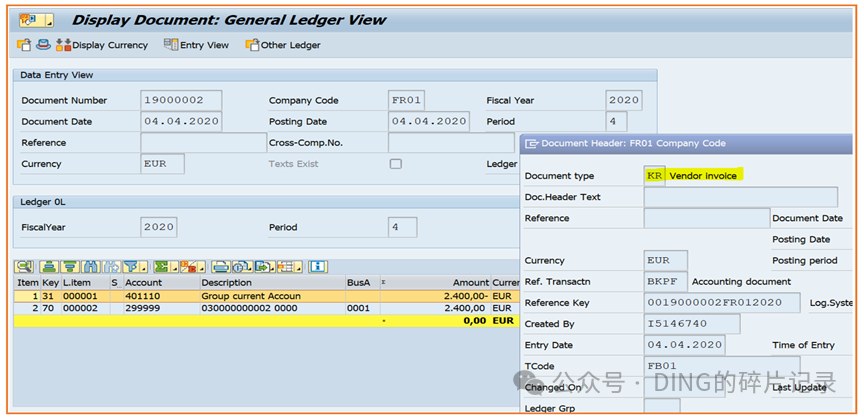Image resolution: width=864 pixels, height=417 pixels.
Task: Click the Entry Date field in header dialog
Action: pyautogui.click(x=685, y=345)
